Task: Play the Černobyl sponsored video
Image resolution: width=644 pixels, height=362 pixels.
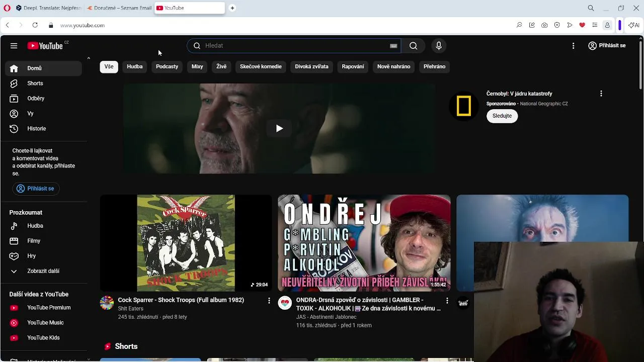Action: click(279, 129)
